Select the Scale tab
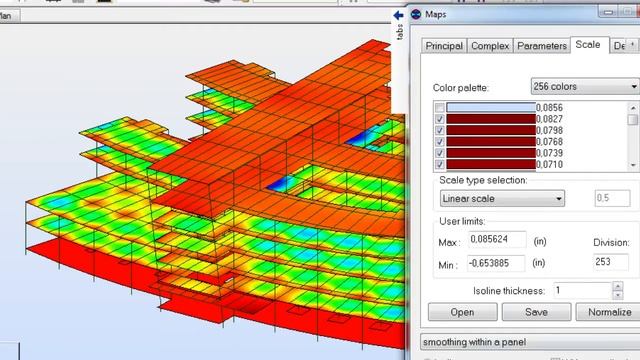Image resolution: width=640 pixels, height=360 pixels. [x=588, y=44]
